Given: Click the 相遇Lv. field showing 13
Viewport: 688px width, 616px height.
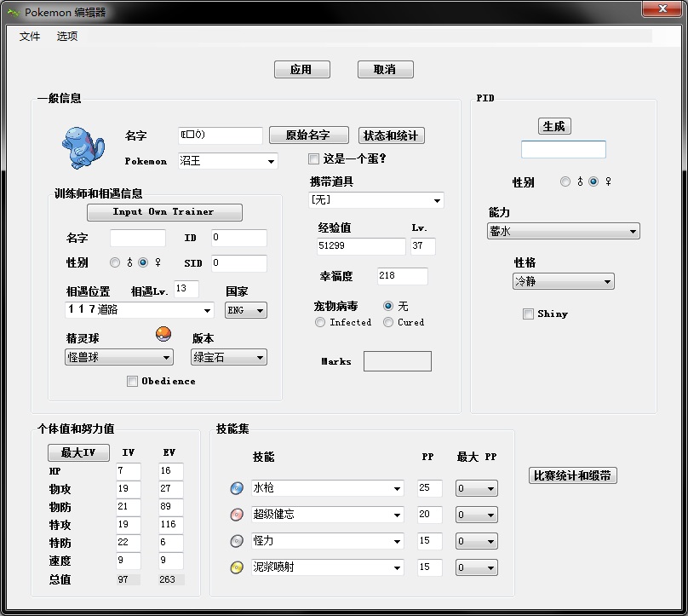Looking at the screenshot, I should coord(186,289).
